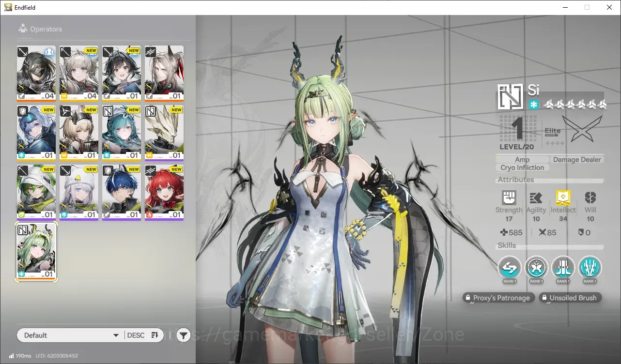Open the locked Unsoiled Brush talent

pos(570,298)
